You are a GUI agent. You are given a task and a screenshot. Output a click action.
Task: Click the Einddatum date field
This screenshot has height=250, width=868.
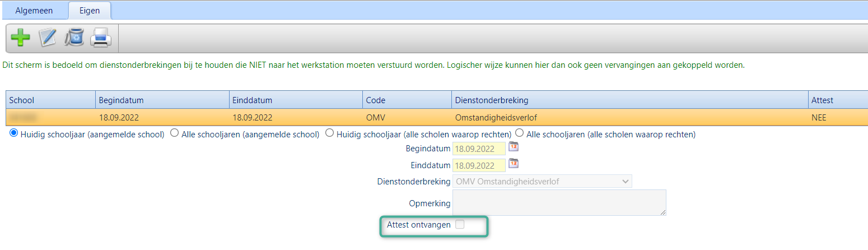(x=479, y=165)
